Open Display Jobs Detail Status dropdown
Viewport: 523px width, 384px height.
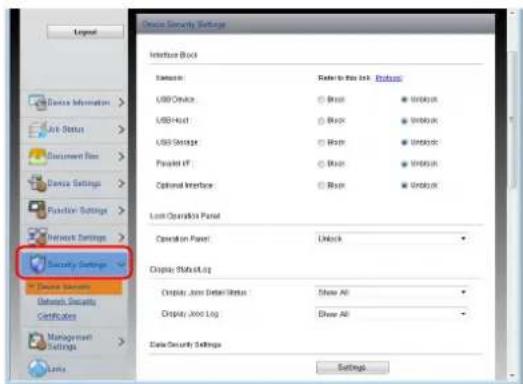pyautogui.click(x=392, y=292)
